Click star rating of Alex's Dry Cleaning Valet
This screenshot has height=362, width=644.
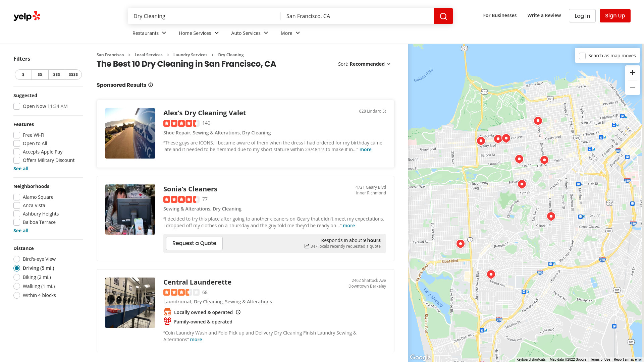pos(181,123)
